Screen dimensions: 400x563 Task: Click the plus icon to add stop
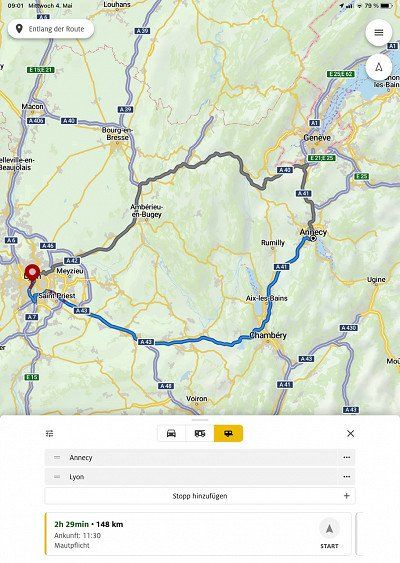(x=346, y=496)
